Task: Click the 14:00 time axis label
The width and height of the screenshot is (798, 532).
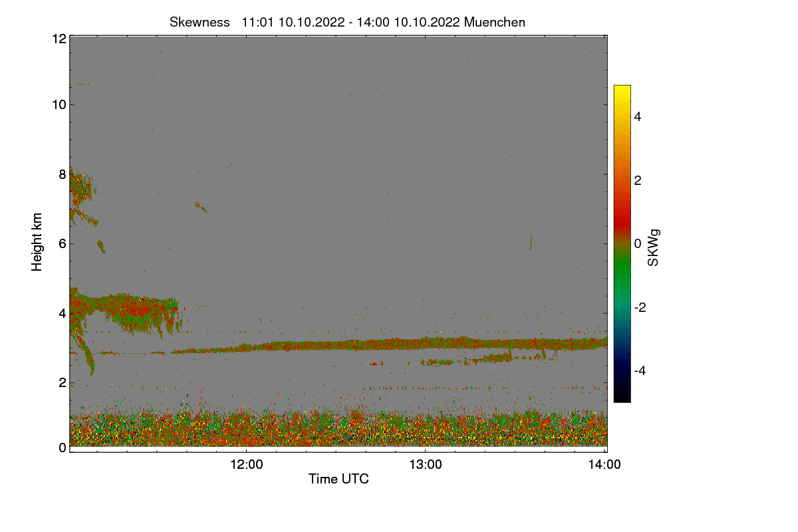Action: tap(605, 465)
